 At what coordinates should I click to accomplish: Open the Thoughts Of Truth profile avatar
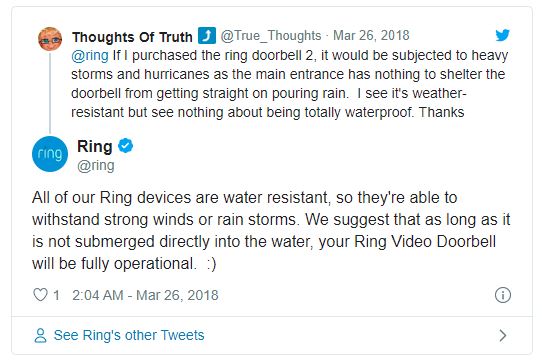point(50,39)
